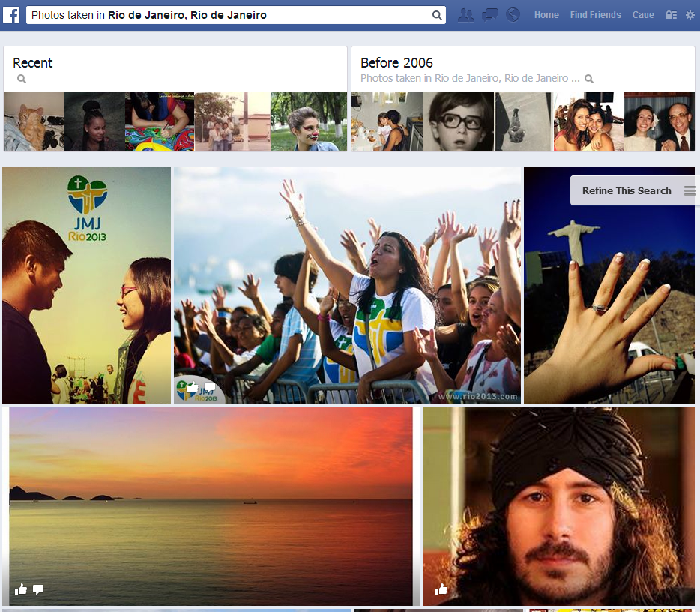Go to Home in top bar
This screenshot has width=700, height=612.
(x=546, y=15)
